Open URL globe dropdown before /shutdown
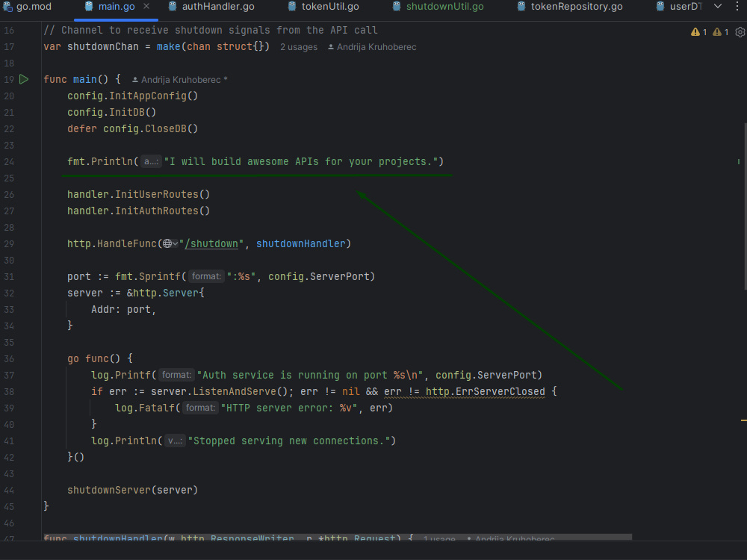This screenshot has height=560, width=747. tap(170, 244)
